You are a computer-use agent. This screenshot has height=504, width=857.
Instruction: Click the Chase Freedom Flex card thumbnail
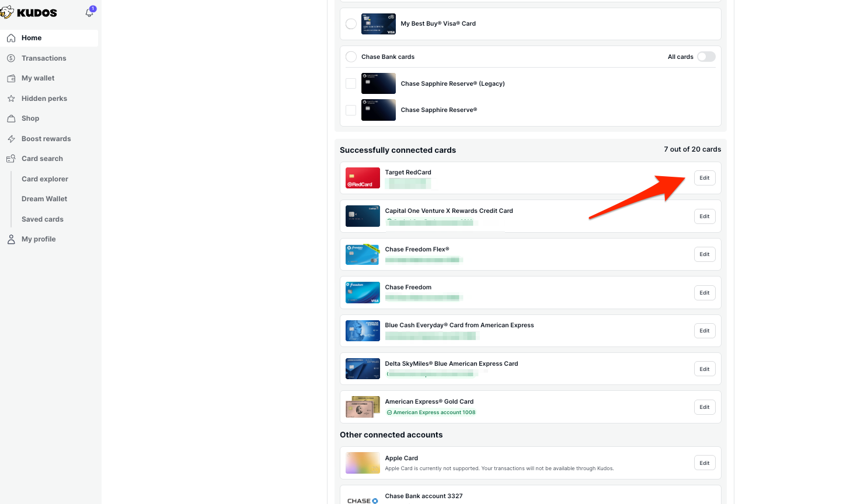coord(363,254)
